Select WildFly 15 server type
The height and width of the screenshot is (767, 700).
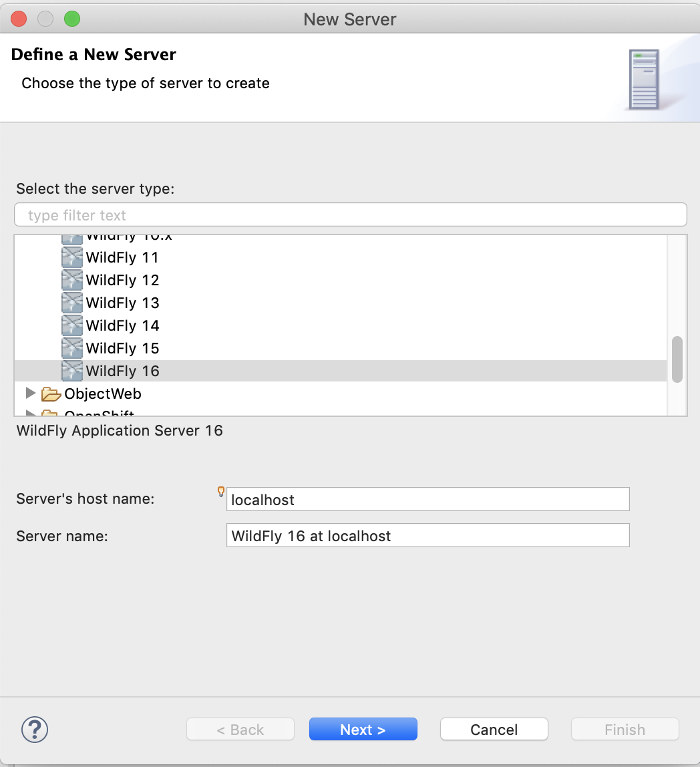pyautogui.click(x=123, y=348)
